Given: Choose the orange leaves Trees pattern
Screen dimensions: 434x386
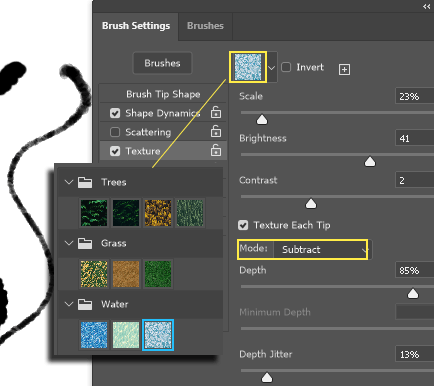Looking at the screenshot, I should click(158, 213).
